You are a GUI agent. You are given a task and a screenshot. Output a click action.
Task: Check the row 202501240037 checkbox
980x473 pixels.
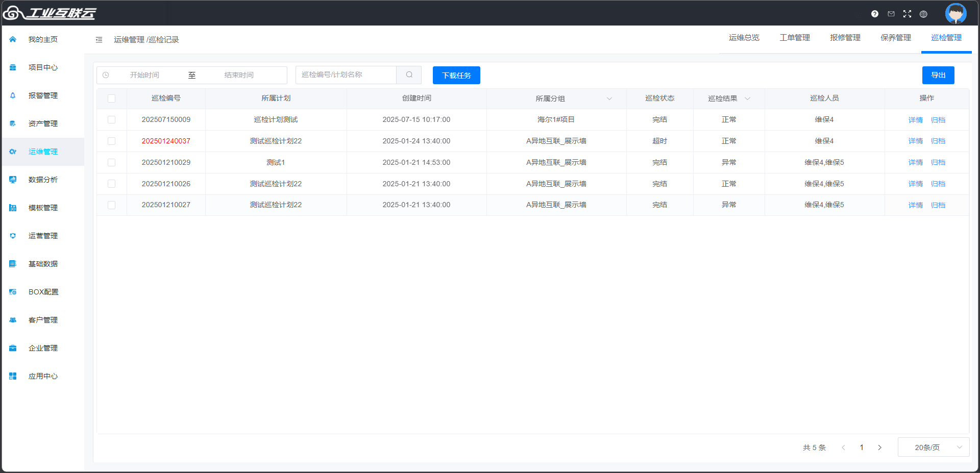coord(112,141)
